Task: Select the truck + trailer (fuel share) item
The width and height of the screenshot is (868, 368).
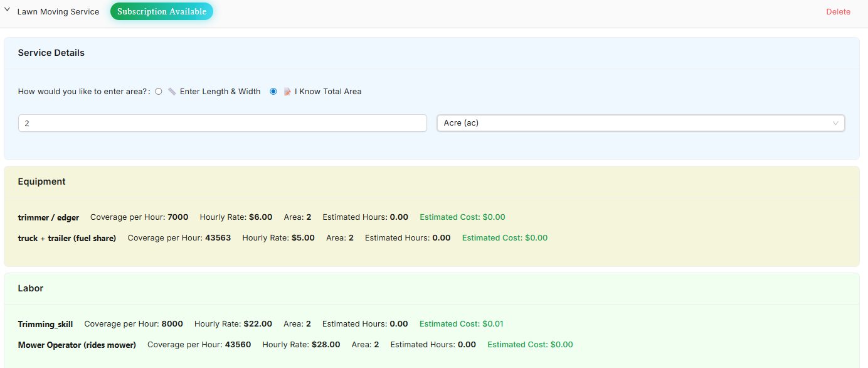Action: tap(67, 239)
